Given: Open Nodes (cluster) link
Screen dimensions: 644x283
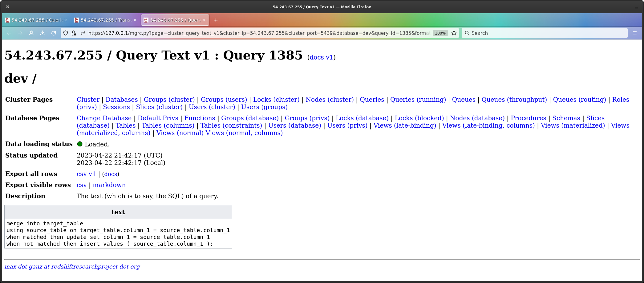Looking at the screenshot, I should tap(330, 100).
